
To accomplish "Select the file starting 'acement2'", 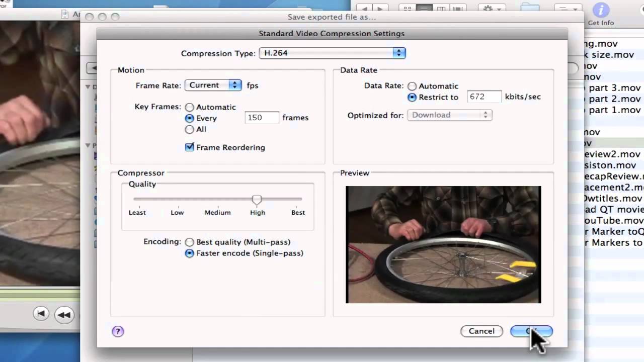I will coord(614,188).
